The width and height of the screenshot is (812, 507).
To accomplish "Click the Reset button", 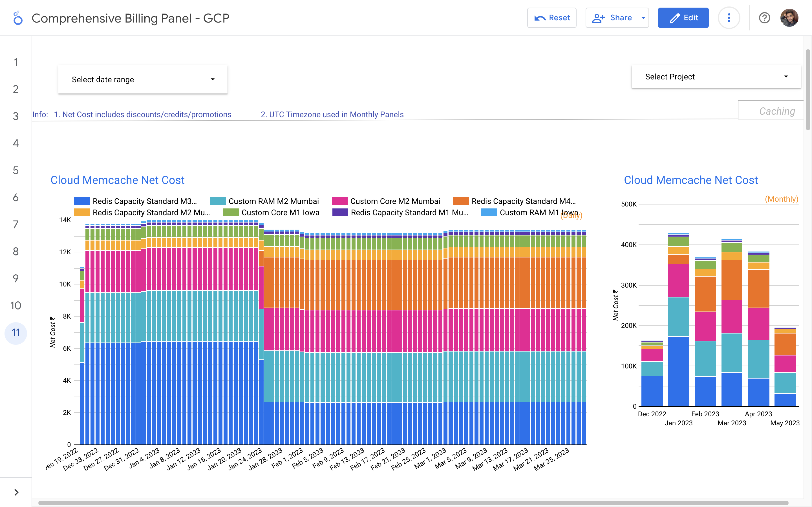I will point(551,18).
